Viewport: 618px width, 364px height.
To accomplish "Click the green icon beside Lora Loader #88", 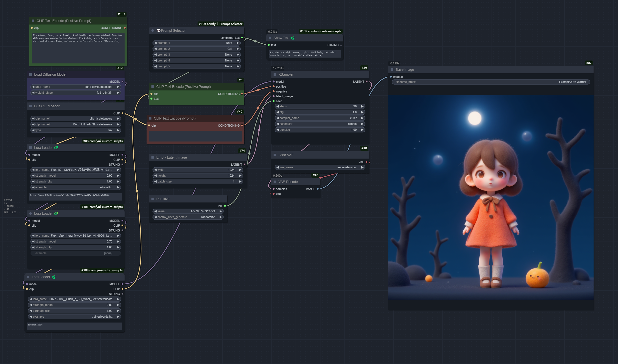I will [x=56, y=148].
